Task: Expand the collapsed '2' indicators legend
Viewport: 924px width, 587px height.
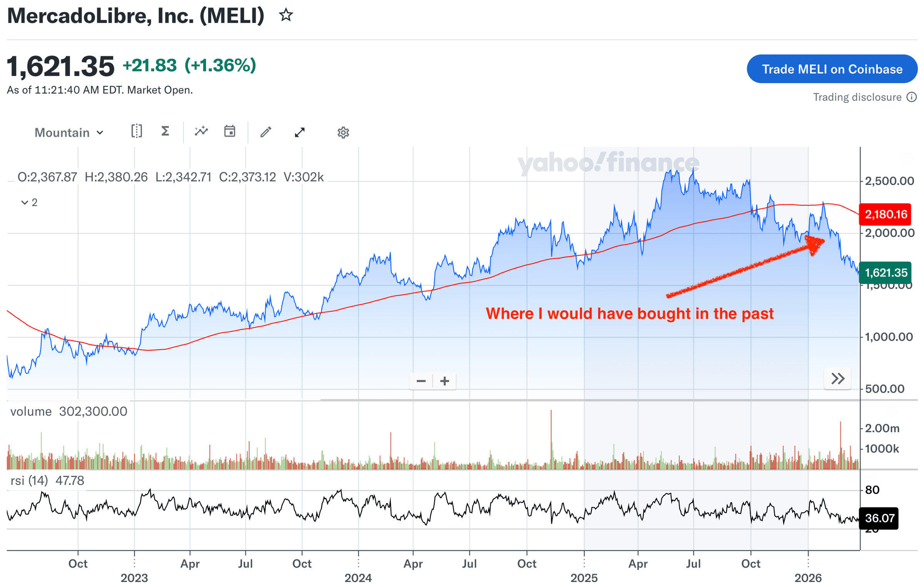Action: coord(29,202)
